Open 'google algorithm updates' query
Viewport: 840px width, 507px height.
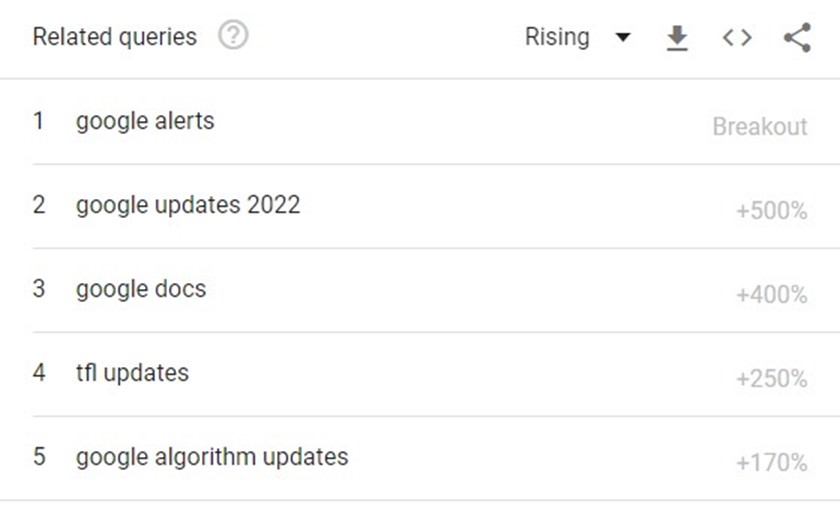(x=212, y=457)
